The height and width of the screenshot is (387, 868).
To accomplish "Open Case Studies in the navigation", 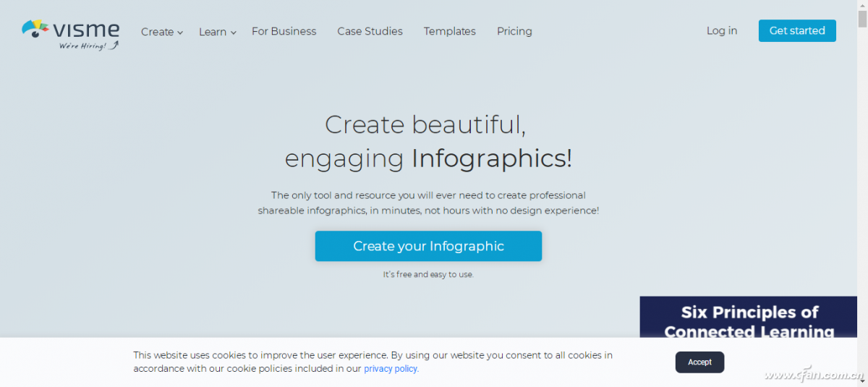I will click(370, 31).
